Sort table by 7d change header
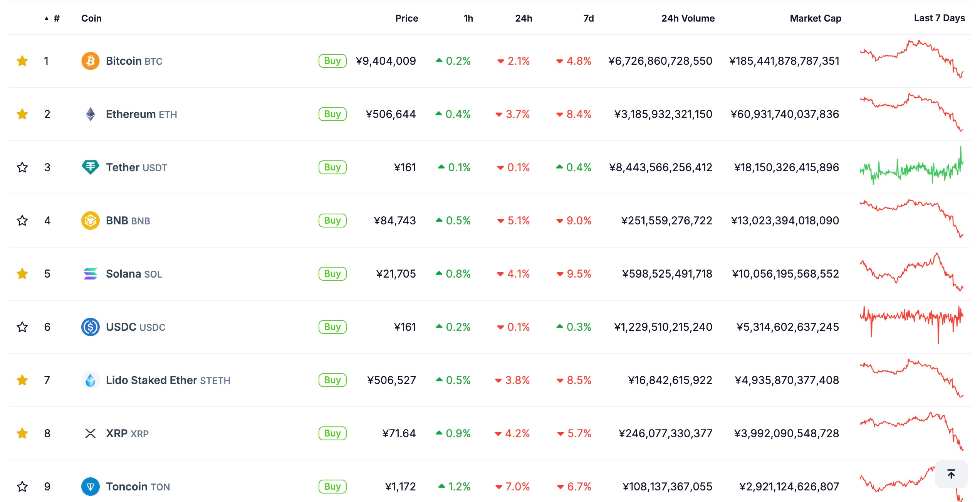 (588, 18)
